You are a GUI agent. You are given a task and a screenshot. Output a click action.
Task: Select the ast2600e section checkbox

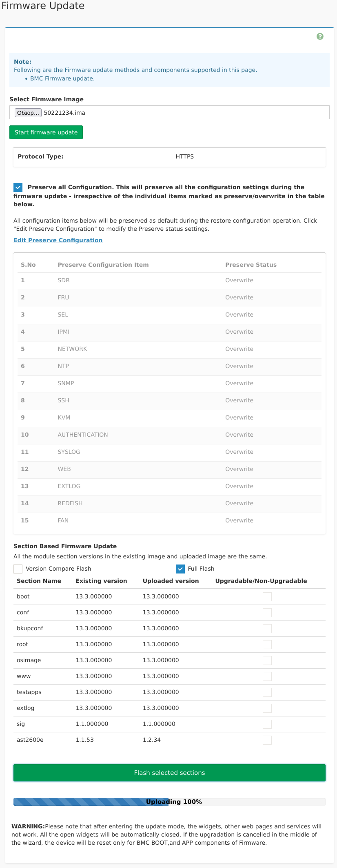267,740
